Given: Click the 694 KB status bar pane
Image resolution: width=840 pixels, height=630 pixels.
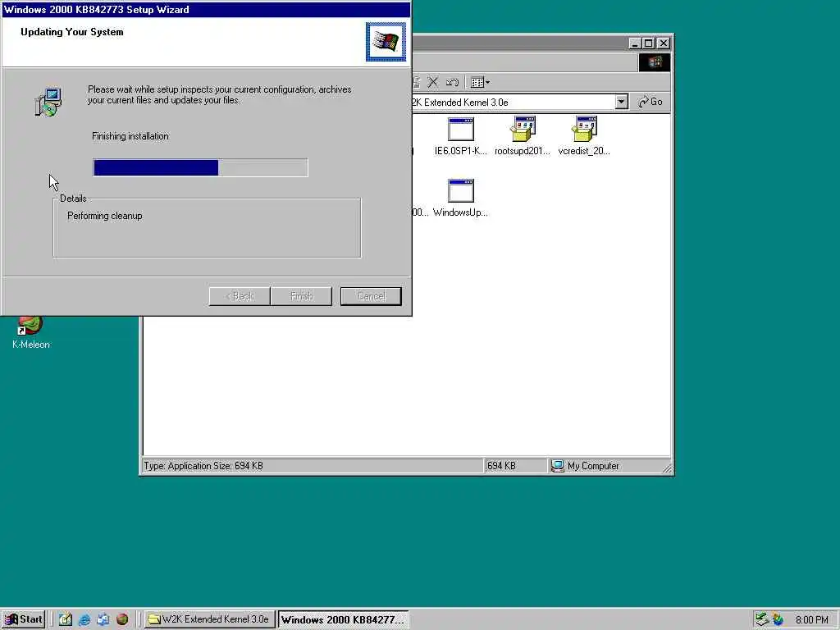Looking at the screenshot, I should pyautogui.click(x=515, y=466).
